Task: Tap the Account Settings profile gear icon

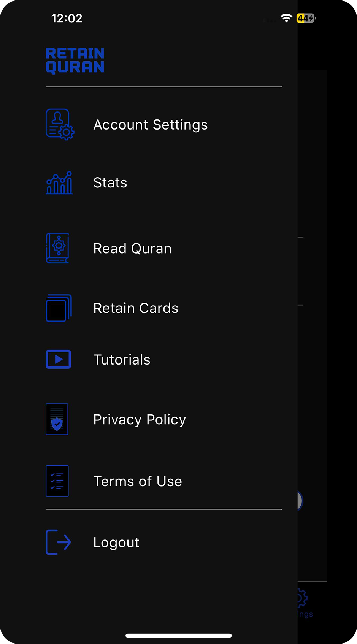Action: click(60, 125)
